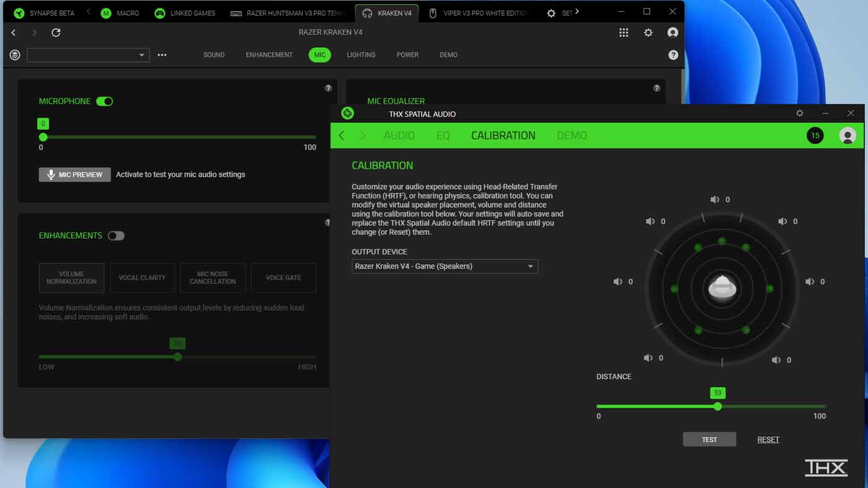Click the microphone volume slider handle

coord(43,137)
